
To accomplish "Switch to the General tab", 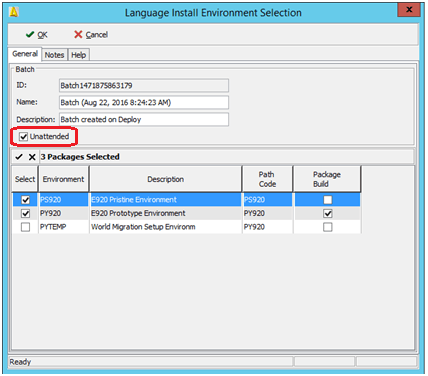I will (25, 54).
